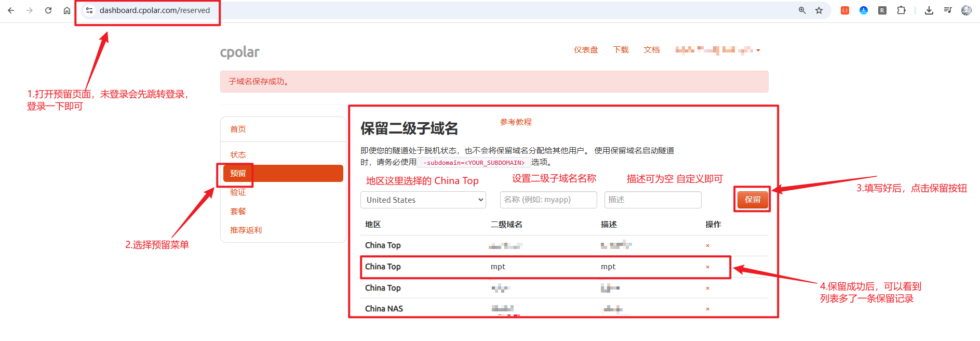Click the orange 保留 button
The height and width of the screenshot is (341, 980).
click(752, 200)
